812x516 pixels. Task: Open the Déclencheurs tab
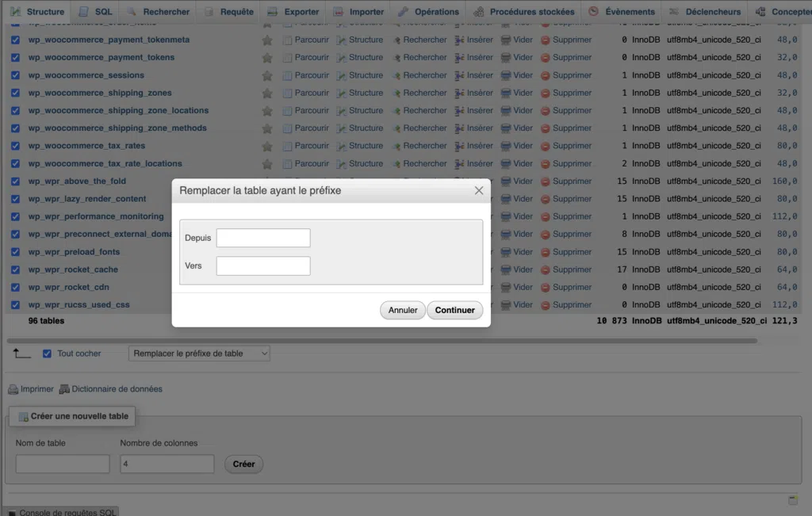click(705, 11)
